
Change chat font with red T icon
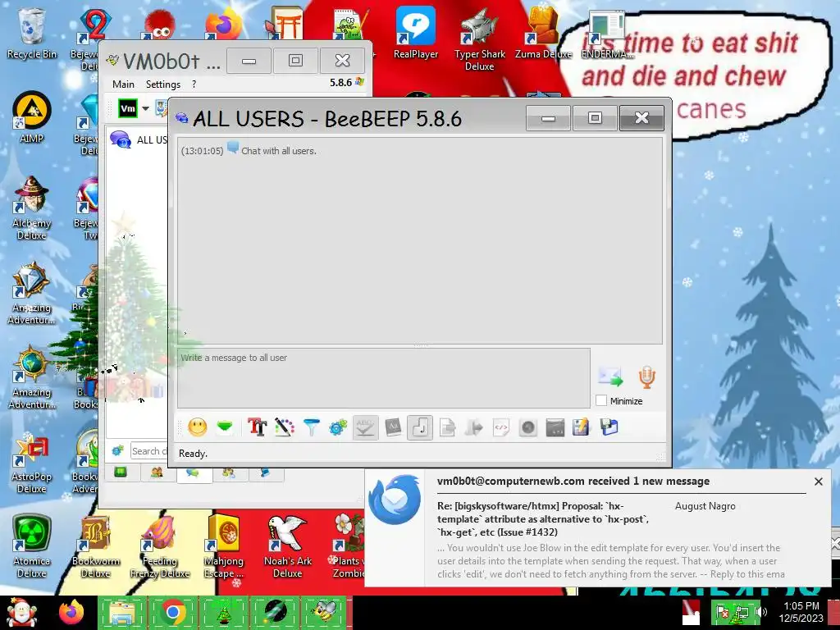tap(257, 427)
